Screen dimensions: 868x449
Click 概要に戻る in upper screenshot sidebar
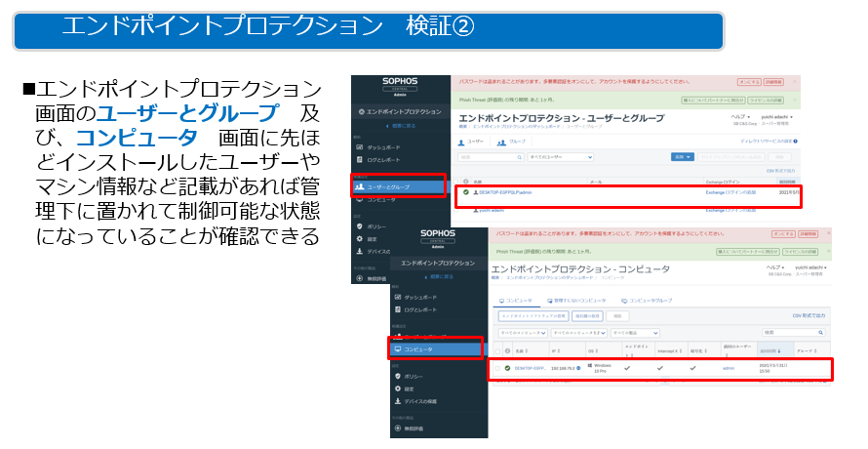point(402,126)
